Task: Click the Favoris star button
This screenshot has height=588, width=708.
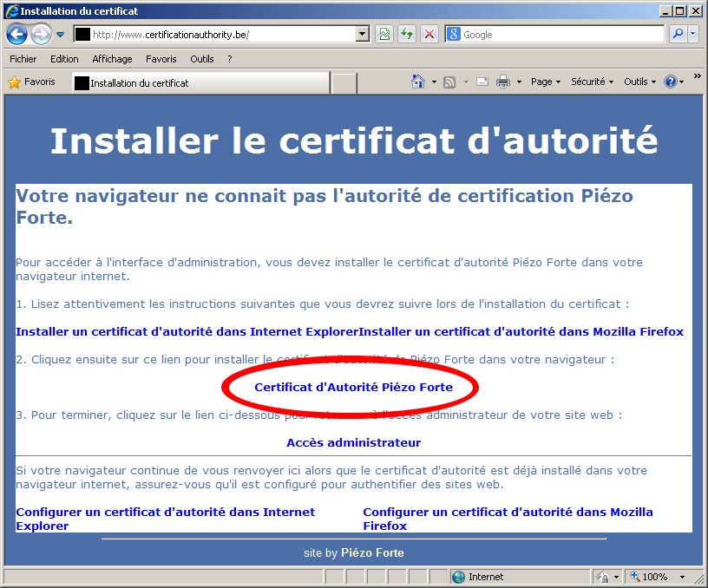Action: tap(31, 82)
